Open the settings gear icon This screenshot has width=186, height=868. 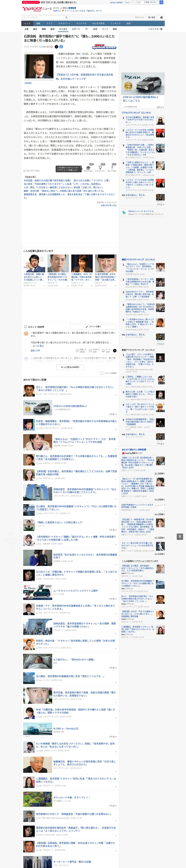(161, 18)
